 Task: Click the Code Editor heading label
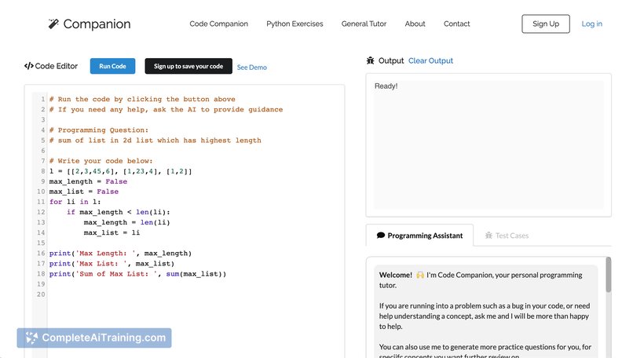(x=57, y=66)
